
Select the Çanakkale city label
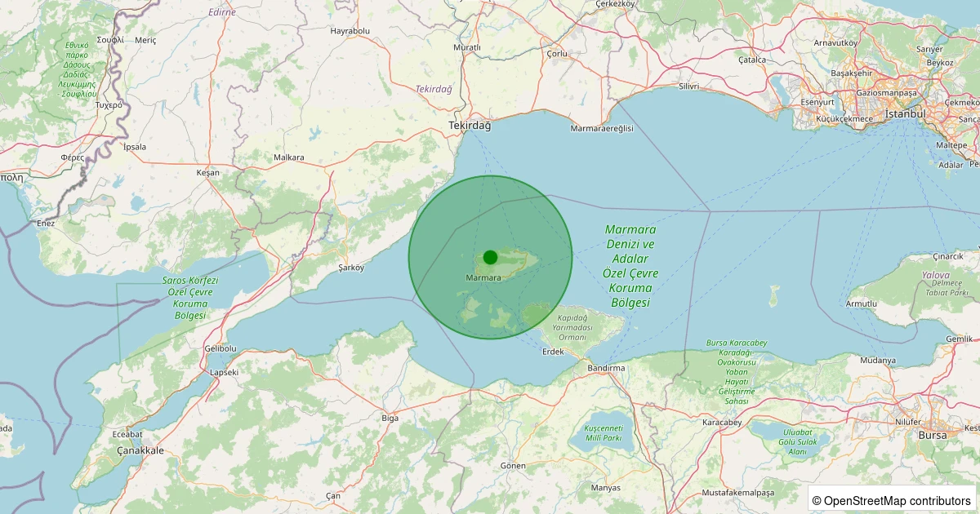tap(140, 450)
